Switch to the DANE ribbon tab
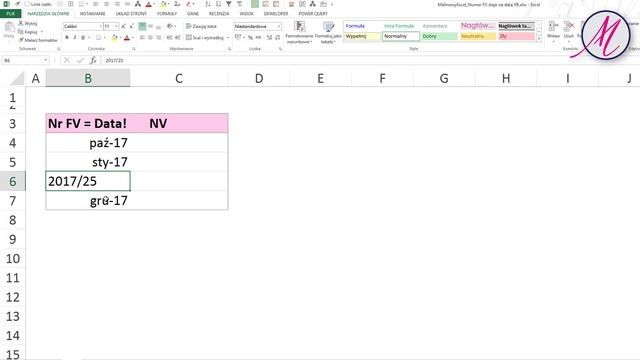Screen dimensions: 640x360 click(x=193, y=13)
